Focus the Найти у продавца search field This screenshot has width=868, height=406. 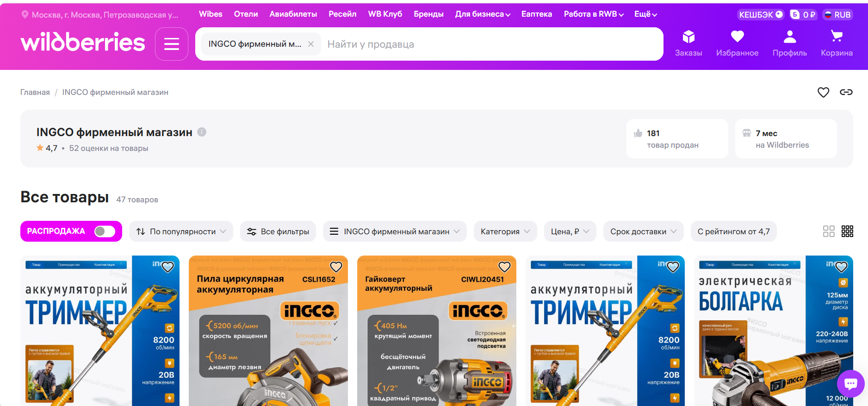tap(491, 44)
